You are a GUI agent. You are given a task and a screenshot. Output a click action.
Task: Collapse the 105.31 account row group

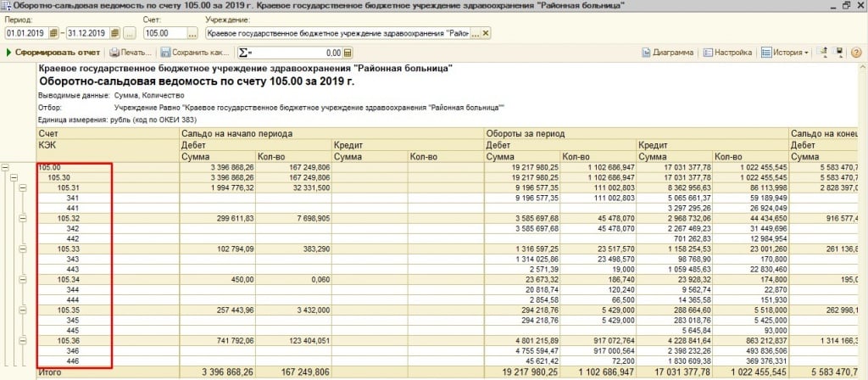pyautogui.click(x=22, y=187)
